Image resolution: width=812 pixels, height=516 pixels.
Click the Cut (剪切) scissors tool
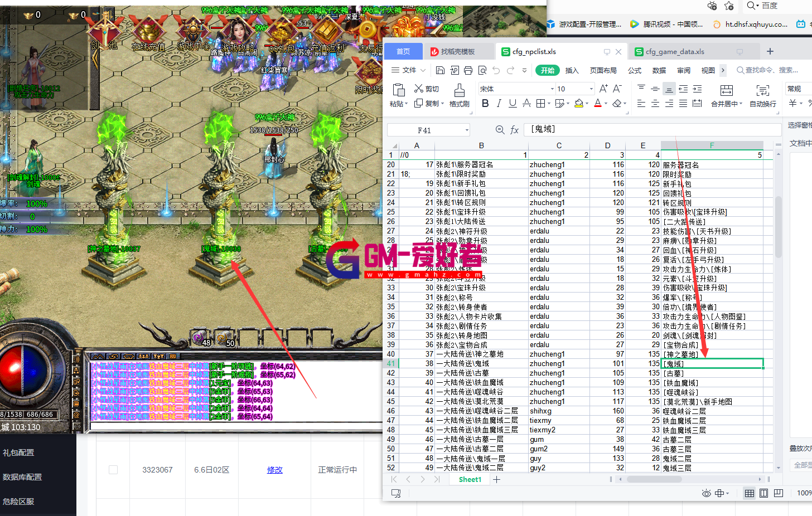point(427,89)
